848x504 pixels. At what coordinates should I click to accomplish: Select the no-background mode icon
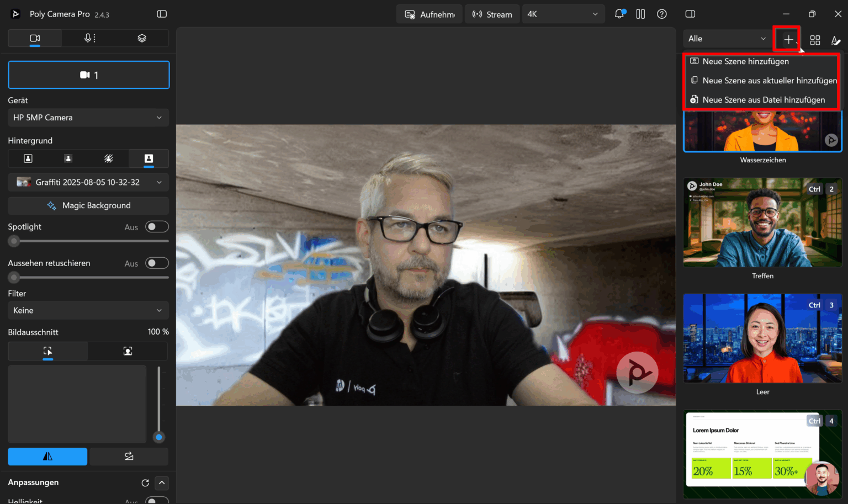pyautogui.click(x=28, y=158)
